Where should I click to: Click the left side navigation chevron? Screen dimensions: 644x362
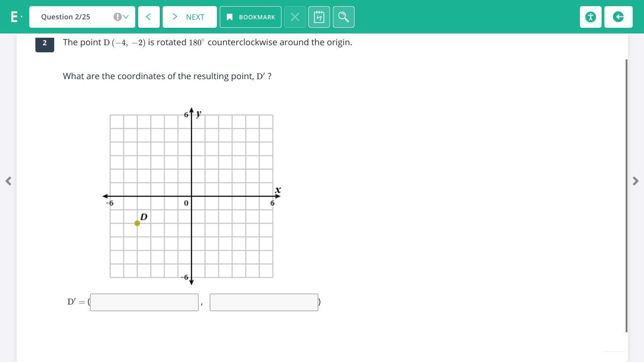click(8, 181)
